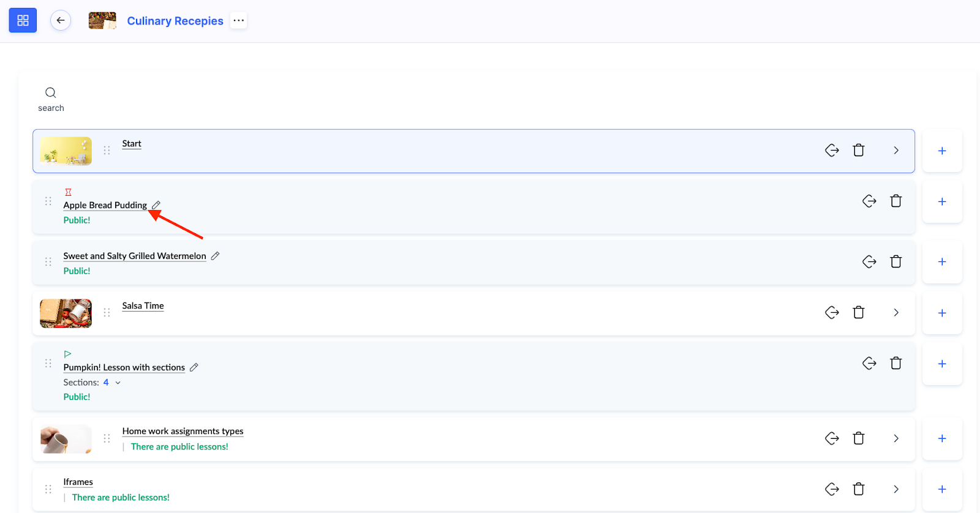Add an item after Iframes

coord(942,489)
